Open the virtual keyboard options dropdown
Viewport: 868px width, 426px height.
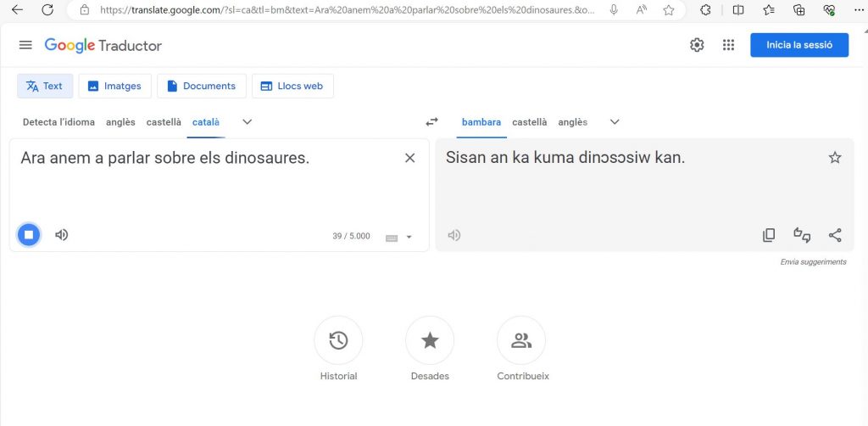[x=409, y=238]
